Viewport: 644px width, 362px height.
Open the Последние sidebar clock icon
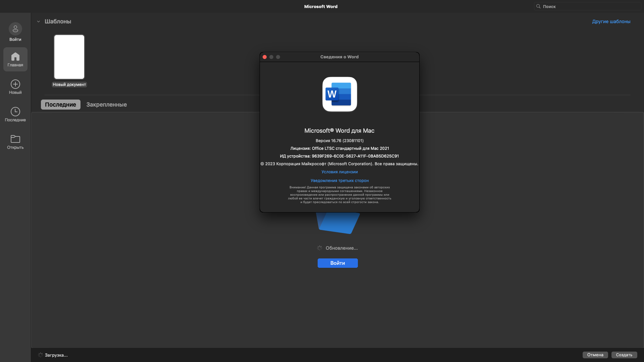(x=15, y=112)
